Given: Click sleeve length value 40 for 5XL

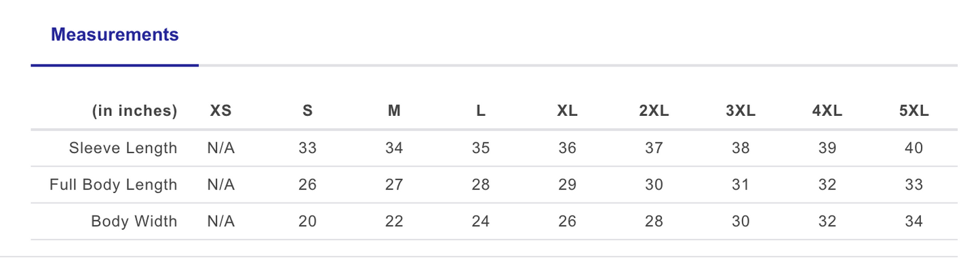Looking at the screenshot, I should tap(914, 148).
